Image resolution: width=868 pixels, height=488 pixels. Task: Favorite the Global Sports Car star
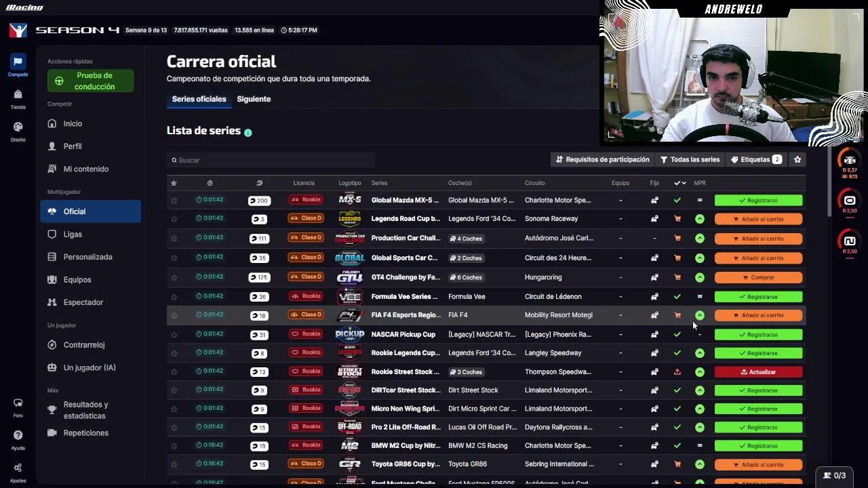174,258
